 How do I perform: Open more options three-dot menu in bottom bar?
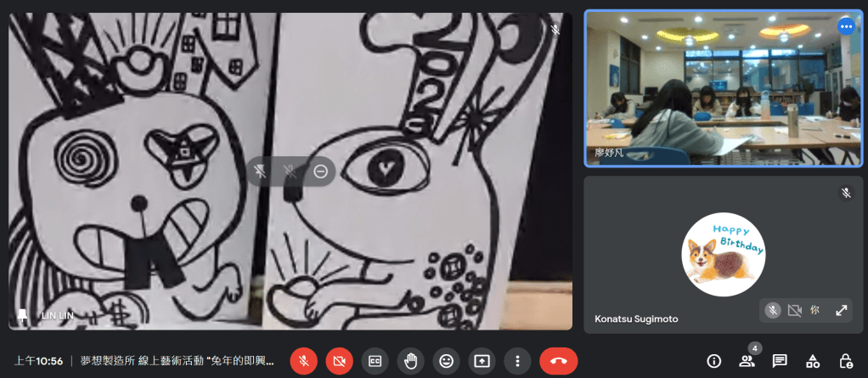[x=517, y=361]
